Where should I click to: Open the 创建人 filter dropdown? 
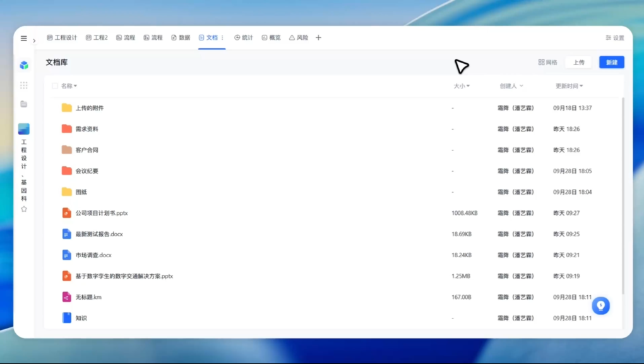[511, 86]
